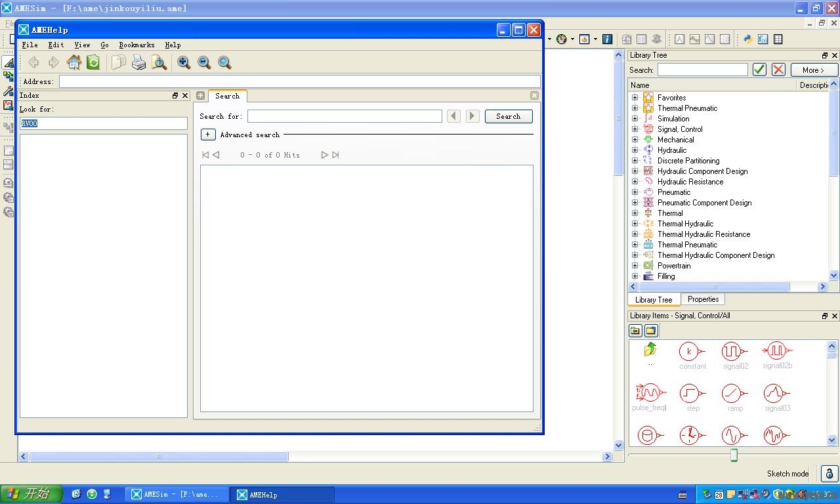Switch to Submodel mode in left toolbar
The image size is (840, 504).
point(9,77)
